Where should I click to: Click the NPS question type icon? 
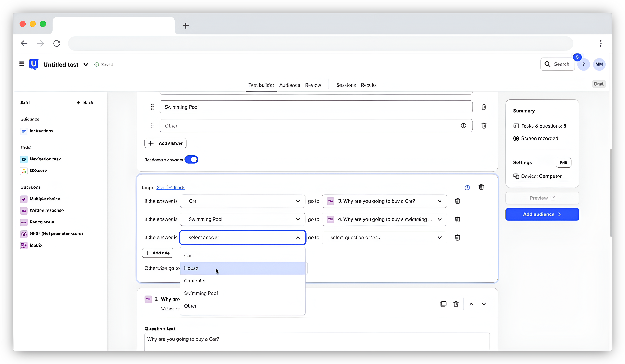(24, 234)
